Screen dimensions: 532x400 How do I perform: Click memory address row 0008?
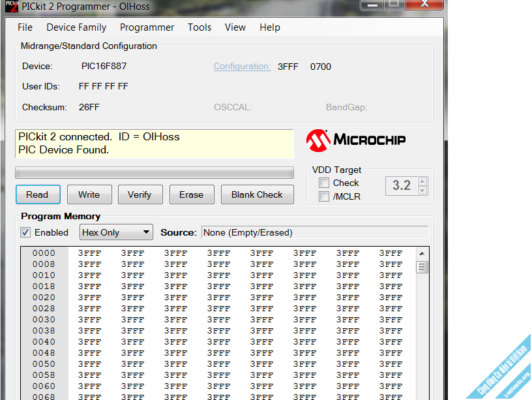44,264
